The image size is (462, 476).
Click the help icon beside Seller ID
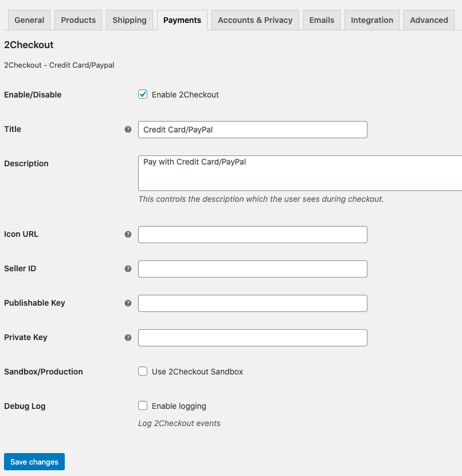coord(128,268)
